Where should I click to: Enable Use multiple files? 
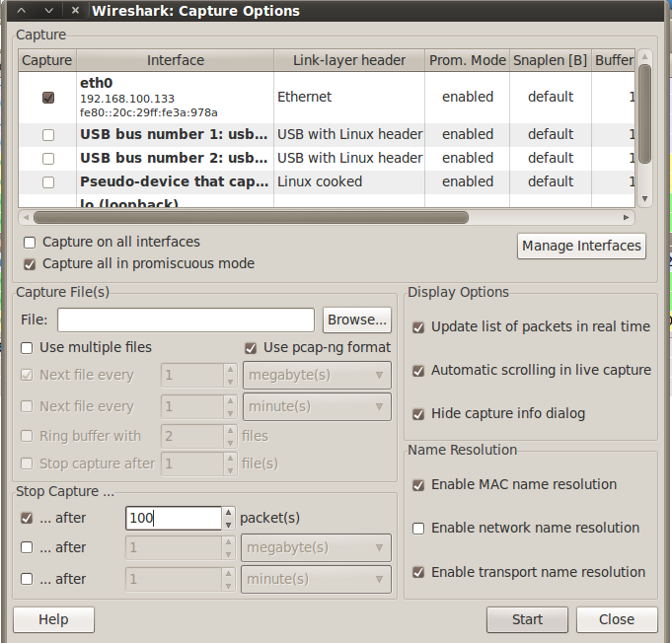(x=27, y=348)
